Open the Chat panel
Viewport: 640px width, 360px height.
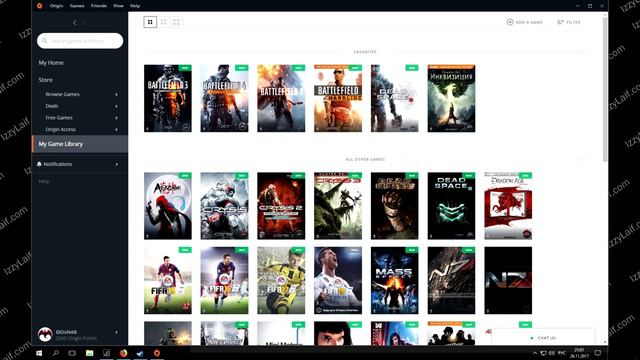[543, 338]
